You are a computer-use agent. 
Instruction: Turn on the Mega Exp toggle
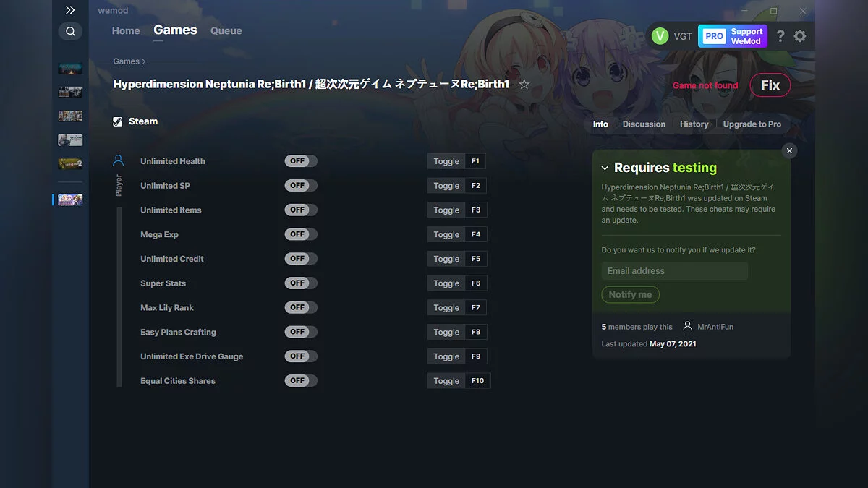pyautogui.click(x=300, y=234)
